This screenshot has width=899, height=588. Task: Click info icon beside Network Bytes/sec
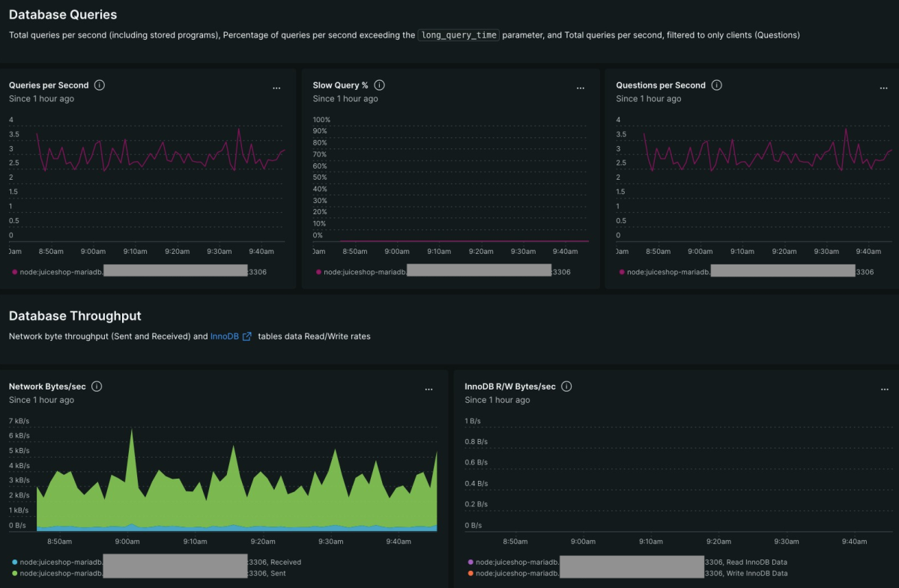pyautogui.click(x=97, y=387)
